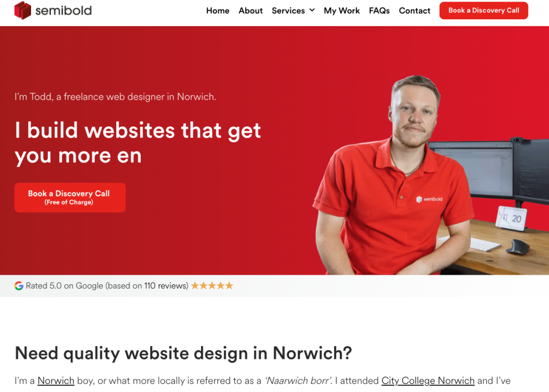
Task: Go to the Home page
Action: 218,11
